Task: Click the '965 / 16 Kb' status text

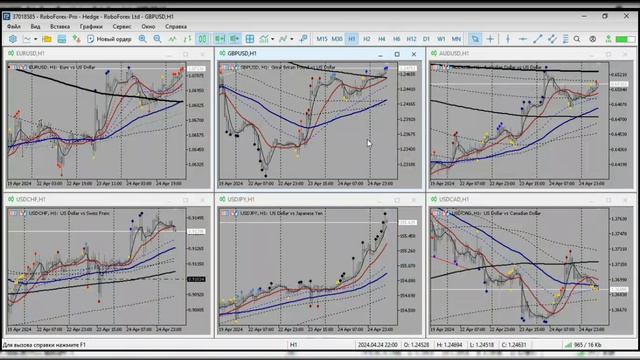Action: coord(587,345)
